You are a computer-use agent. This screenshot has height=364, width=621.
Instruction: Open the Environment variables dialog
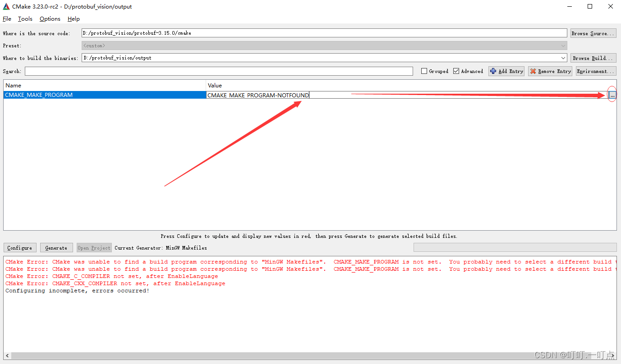595,71
